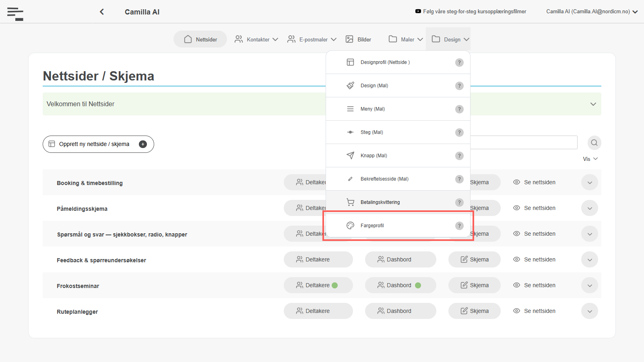Open Steg (Mal) menu entry
644x362 pixels.
[398, 132]
